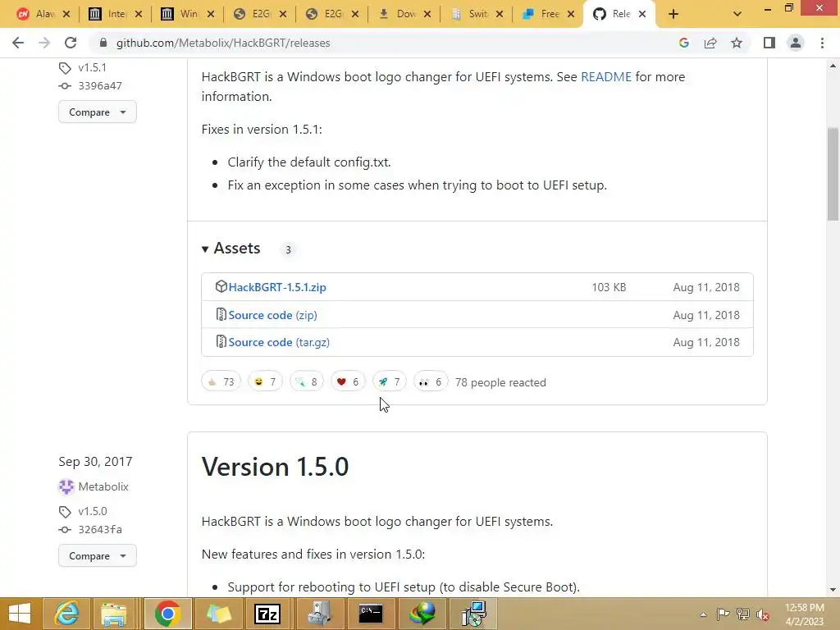Screen dimensions: 840x630
Task: Close the Alav tab
Action: (x=66, y=15)
